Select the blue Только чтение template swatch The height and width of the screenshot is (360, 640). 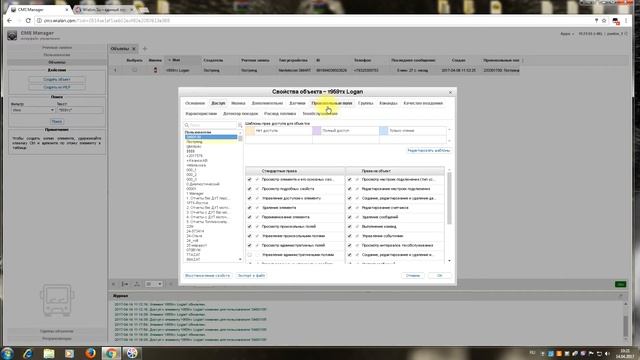coord(384,131)
